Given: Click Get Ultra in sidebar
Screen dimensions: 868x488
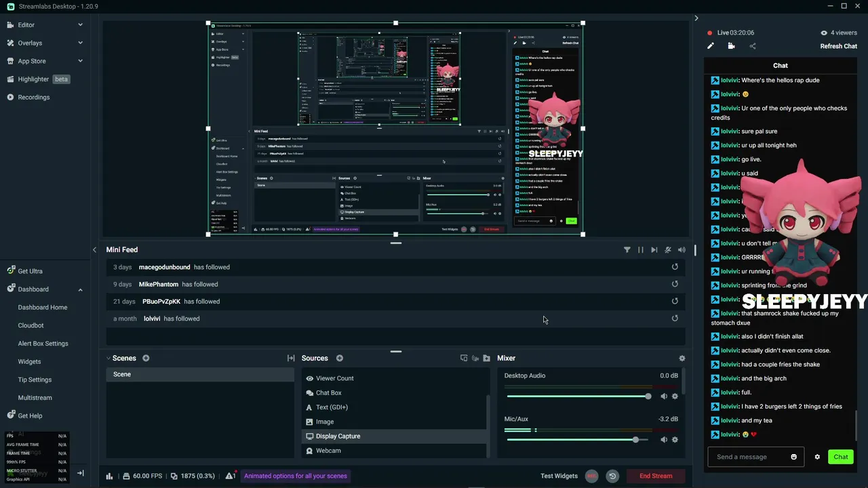Looking at the screenshot, I should [30, 271].
